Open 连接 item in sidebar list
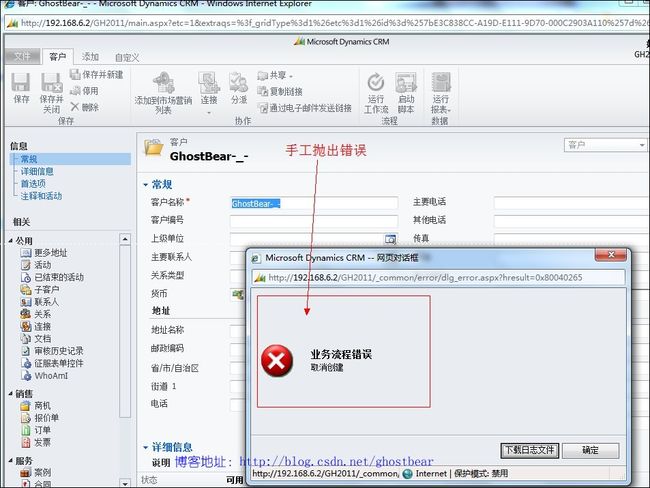The image size is (650, 488). (x=36, y=326)
